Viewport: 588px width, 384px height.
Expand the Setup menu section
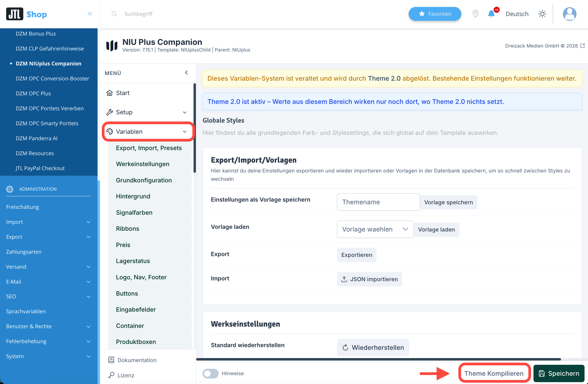147,112
